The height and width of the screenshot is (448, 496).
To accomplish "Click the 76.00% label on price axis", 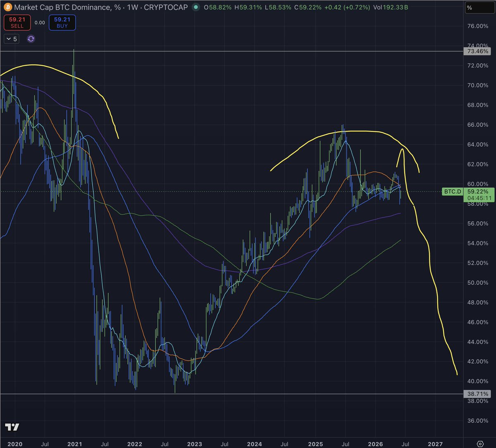I will click(x=477, y=26).
